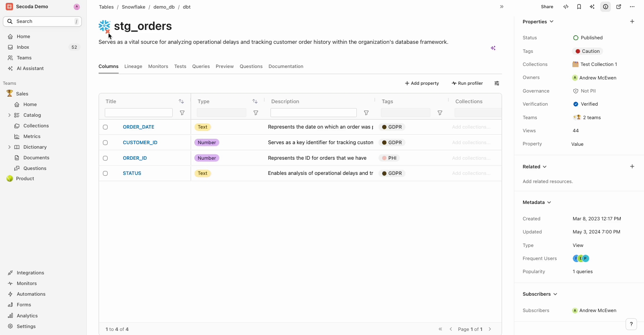Expand the Catalog tree item
The height and width of the screenshot is (335, 644).
click(x=9, y=115)
